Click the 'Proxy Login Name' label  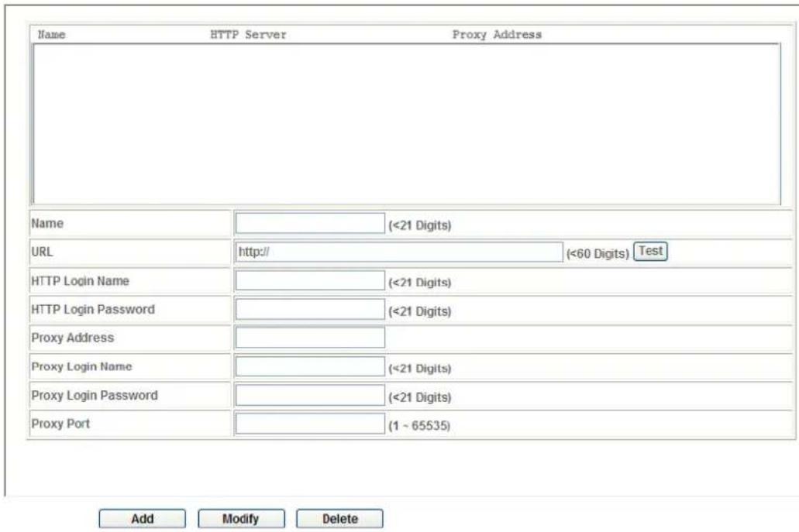click(x=81, y=366)
